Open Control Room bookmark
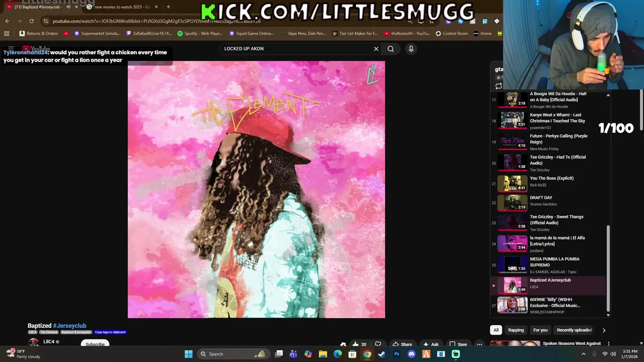The width and height of the screenshot is (644, 362). [452, 34]
